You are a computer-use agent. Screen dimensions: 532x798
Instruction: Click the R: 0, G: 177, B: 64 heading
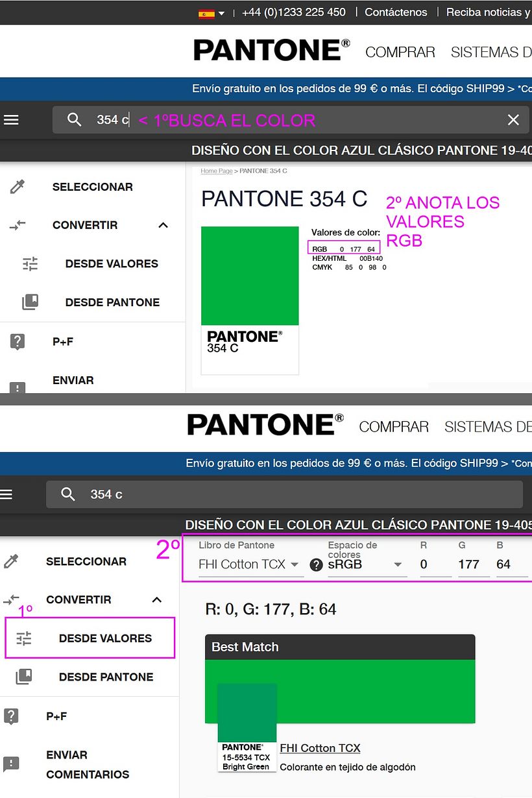[271, 609]
